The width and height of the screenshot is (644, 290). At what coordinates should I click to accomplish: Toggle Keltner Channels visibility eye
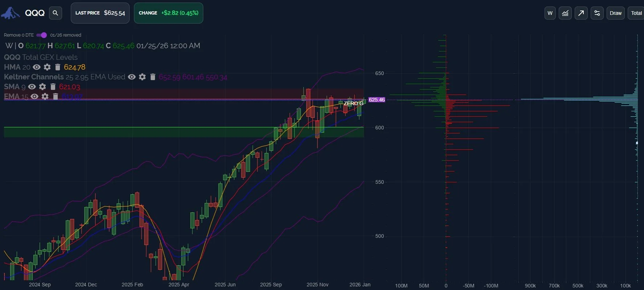pyautogui.click(x=132, y=77)
